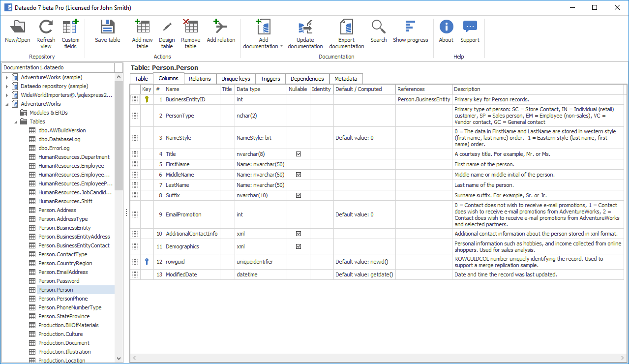This screenshot has width=629, height=364.
Task: Switch to the Relations tab
Action: 200,79
